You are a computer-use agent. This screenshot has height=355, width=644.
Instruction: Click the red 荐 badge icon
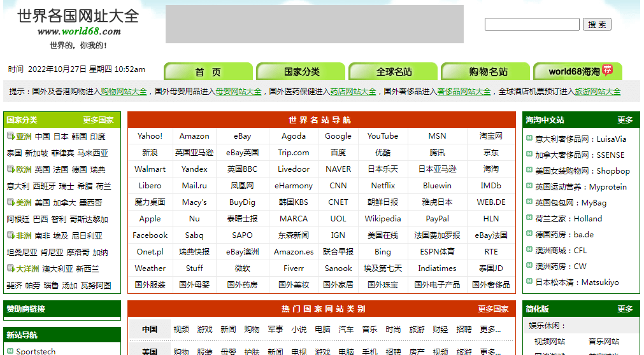pyautogui.click(x=607, y=69)
